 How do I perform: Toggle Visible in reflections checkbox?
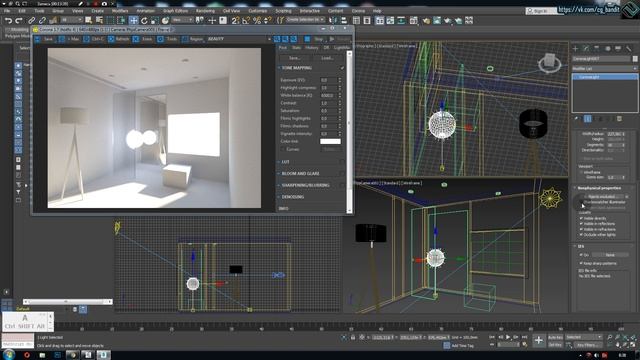pos(581,224)
